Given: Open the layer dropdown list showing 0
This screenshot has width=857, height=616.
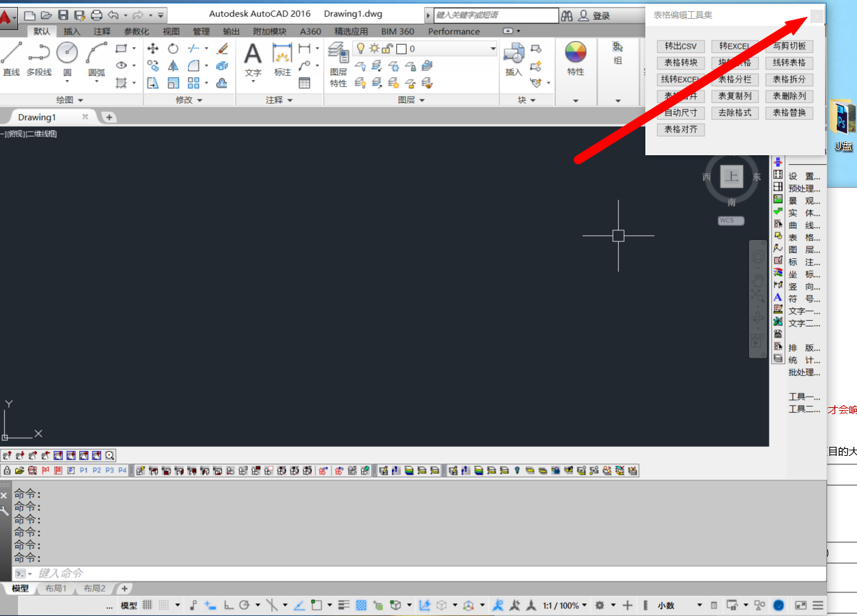Looking at the screenshot, I should coord(425,49).
